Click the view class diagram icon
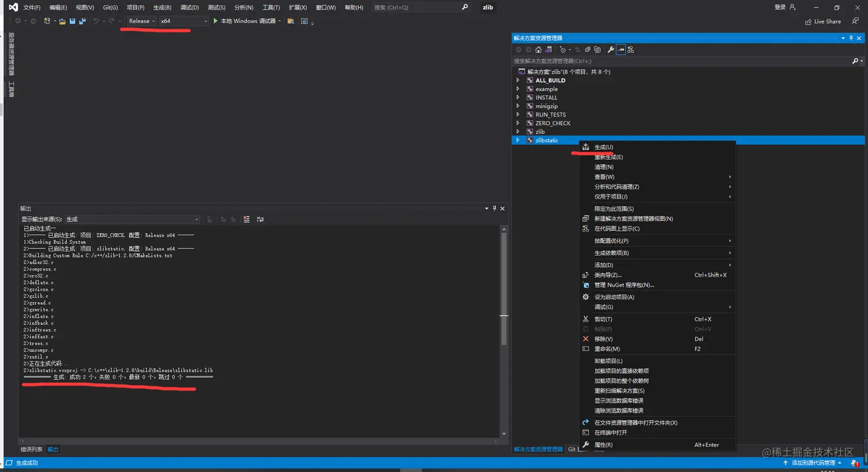This screenshot has width=868, height=472. tap(631, 50)
